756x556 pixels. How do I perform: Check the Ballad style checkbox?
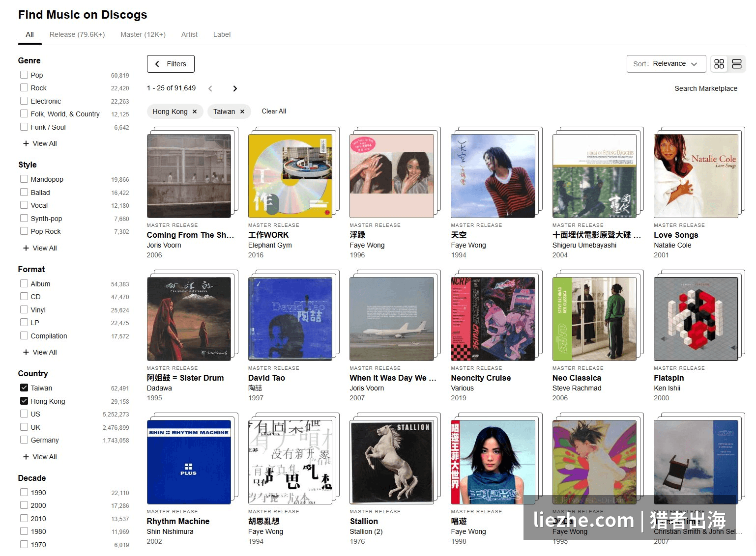24,192
